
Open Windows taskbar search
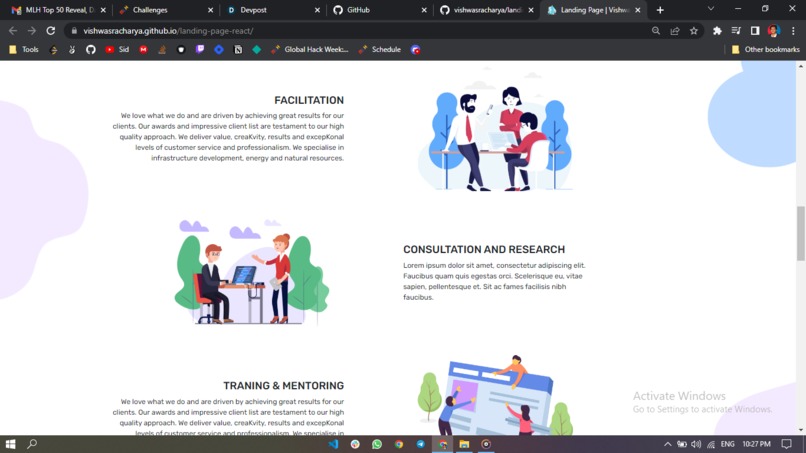coord(32,444)
